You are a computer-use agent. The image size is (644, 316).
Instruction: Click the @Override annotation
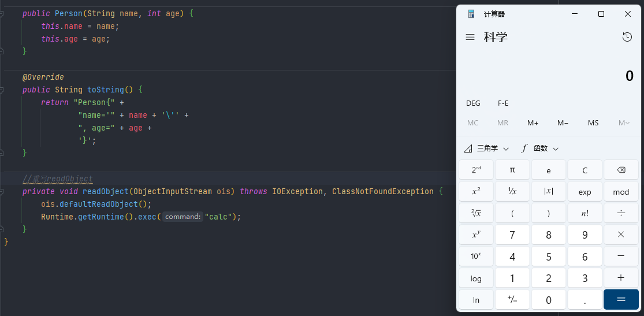tap(43, 77)
